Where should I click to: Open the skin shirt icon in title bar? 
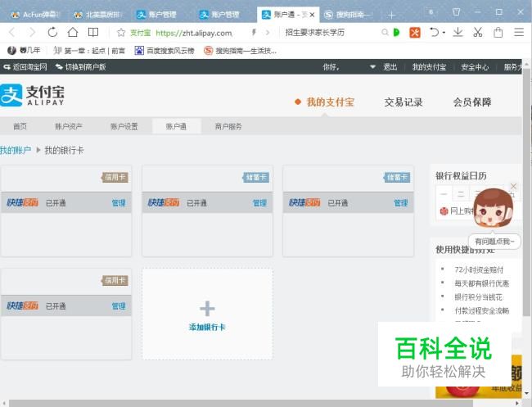pyautogui.click(x=457, y=12)
